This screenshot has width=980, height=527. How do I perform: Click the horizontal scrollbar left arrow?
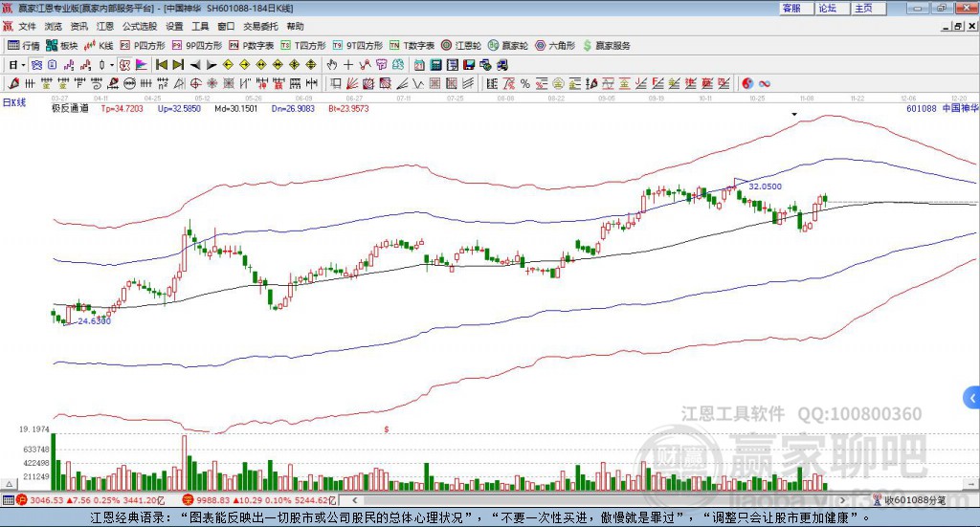(354, 500)
